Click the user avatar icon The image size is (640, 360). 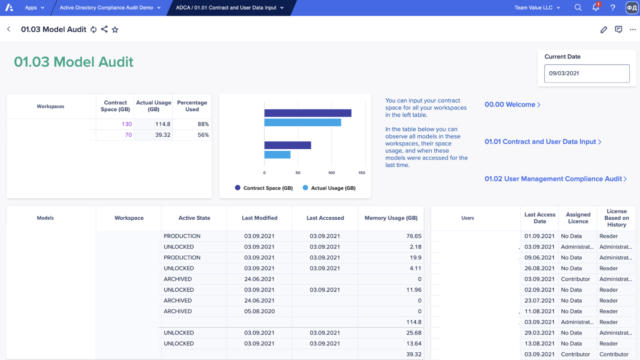point(632,8)
